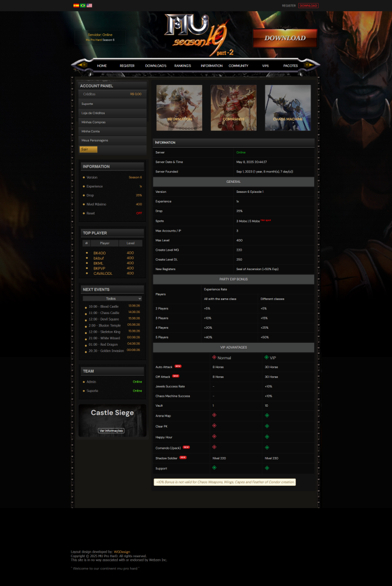Click NEW badge next to Auto Attack

(x=178, y=366)
